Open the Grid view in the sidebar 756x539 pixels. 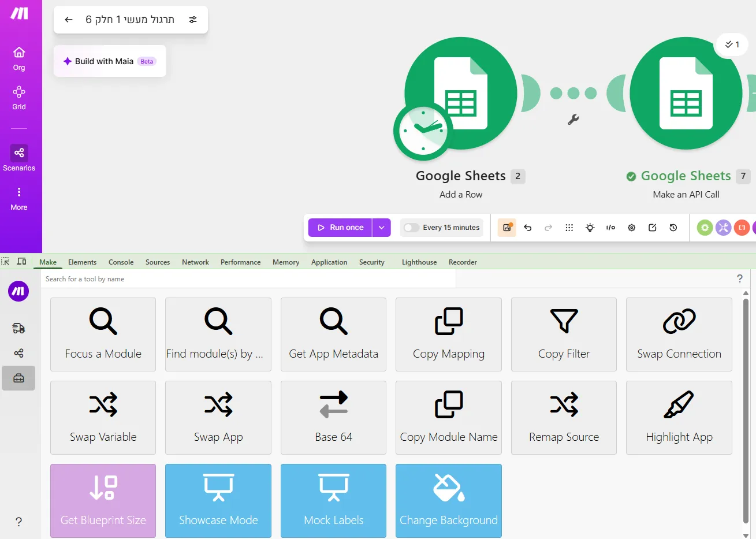pos(19,98)
